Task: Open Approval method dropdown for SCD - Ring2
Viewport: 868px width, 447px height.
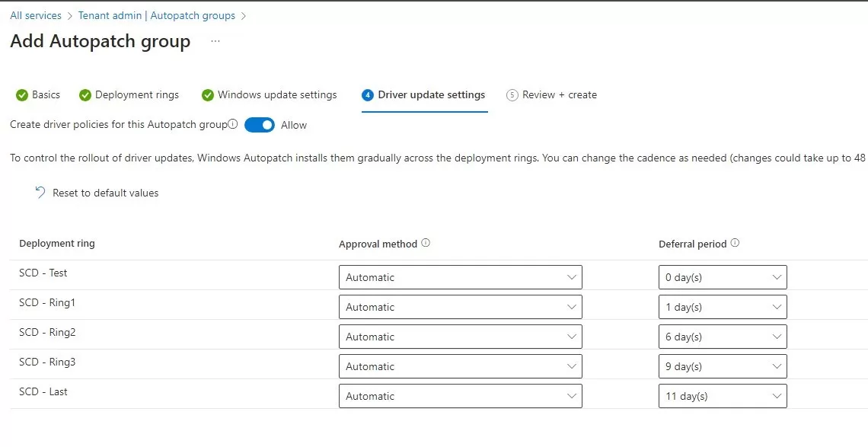Action: [460, 337]
